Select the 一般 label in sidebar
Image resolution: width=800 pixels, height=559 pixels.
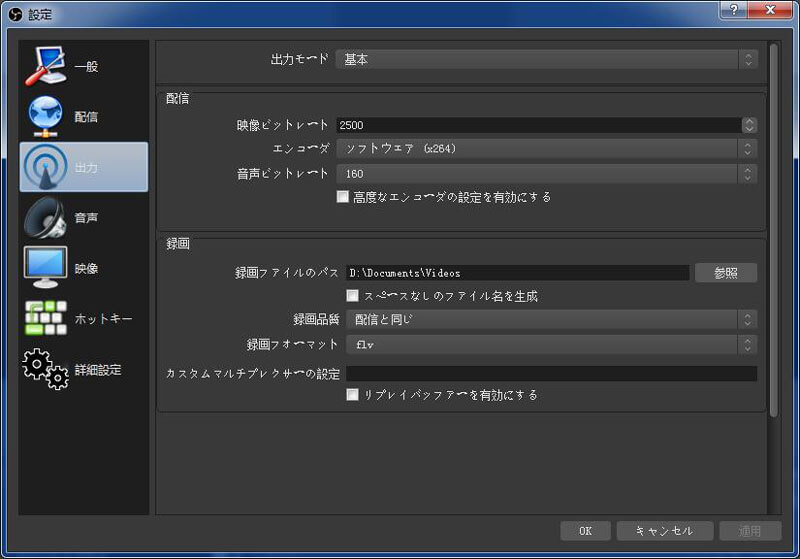click(x=86, y=66)
